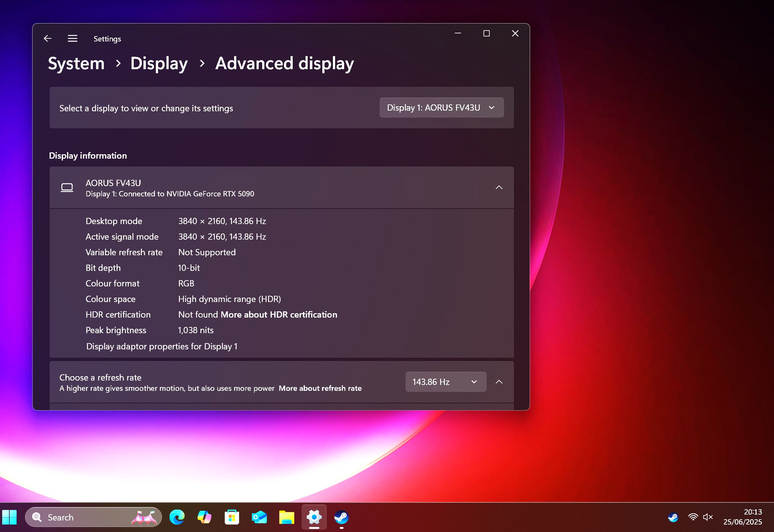774x532 pixels.
Task: Maximize the Settings window
Action: [x=486, y=33]
